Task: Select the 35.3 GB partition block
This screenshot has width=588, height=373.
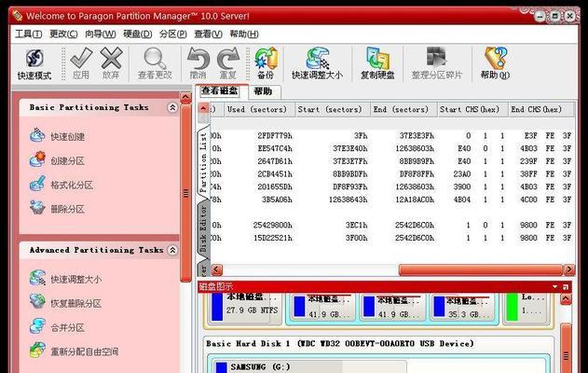Action: click(463, 308)
